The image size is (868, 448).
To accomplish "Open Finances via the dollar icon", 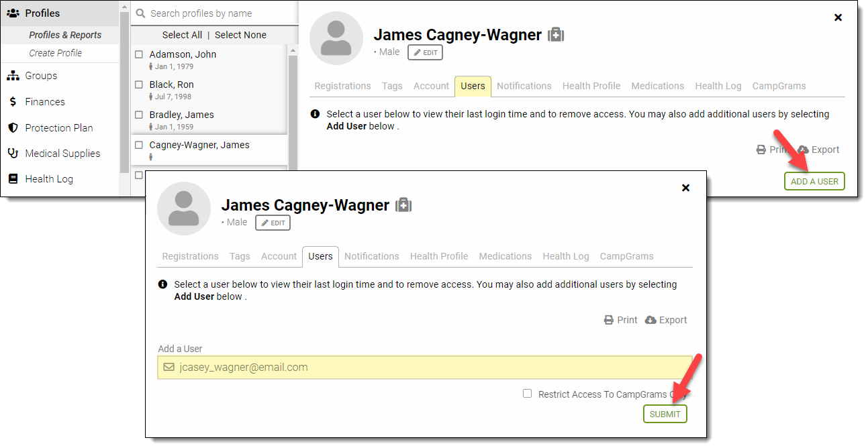I will click(x=13, y=102).
